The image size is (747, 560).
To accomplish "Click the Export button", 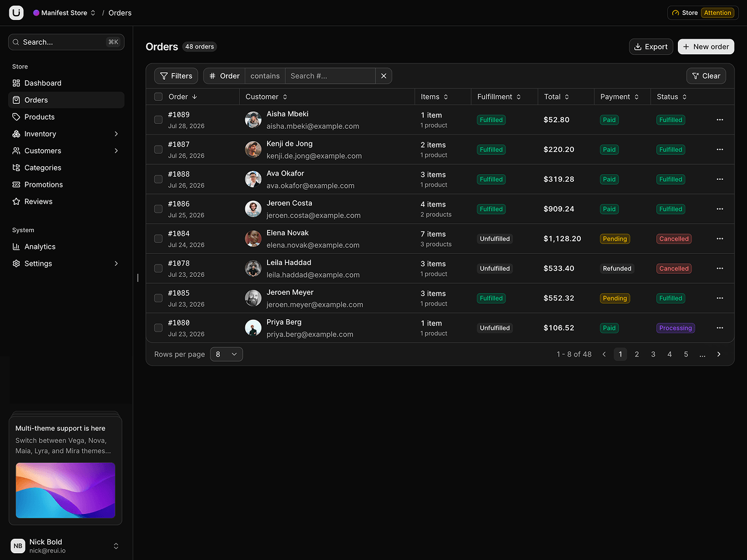I will tap(651, 47).
